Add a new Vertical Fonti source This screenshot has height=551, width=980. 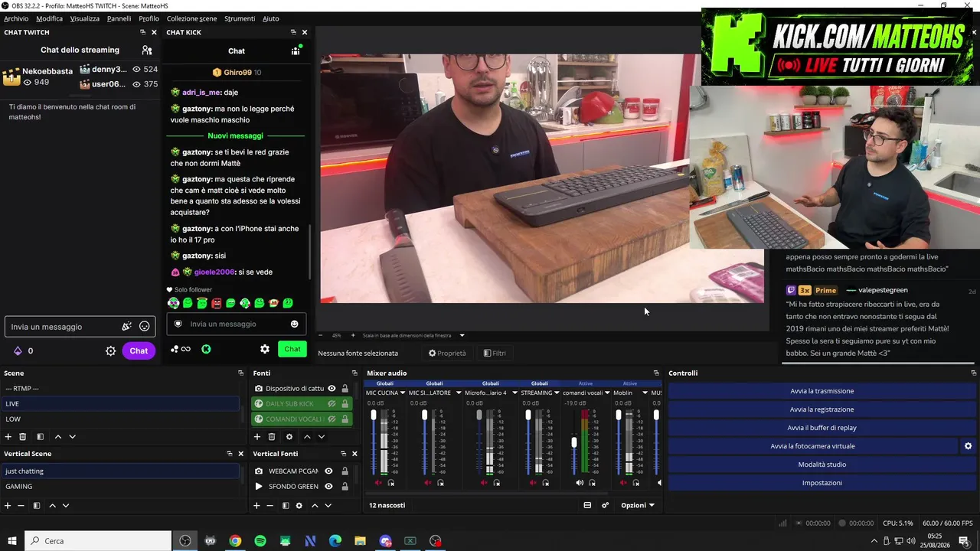coord(257,505)
